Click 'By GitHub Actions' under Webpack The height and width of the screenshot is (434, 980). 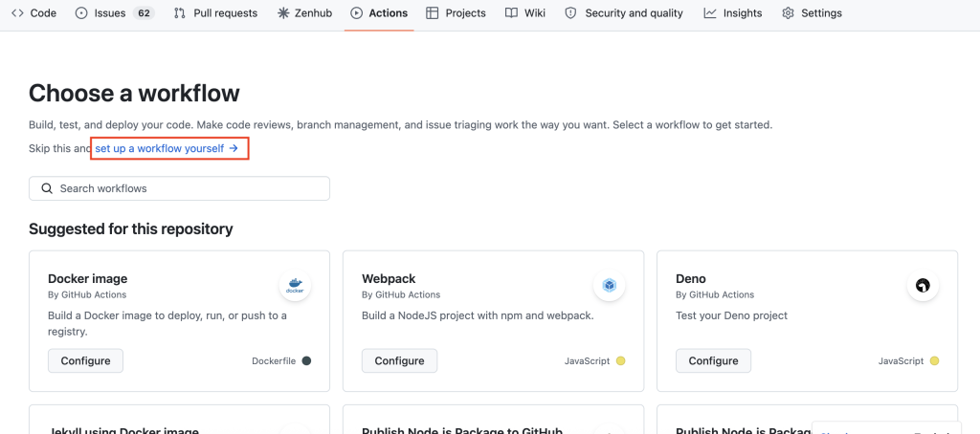pos(401,294)
